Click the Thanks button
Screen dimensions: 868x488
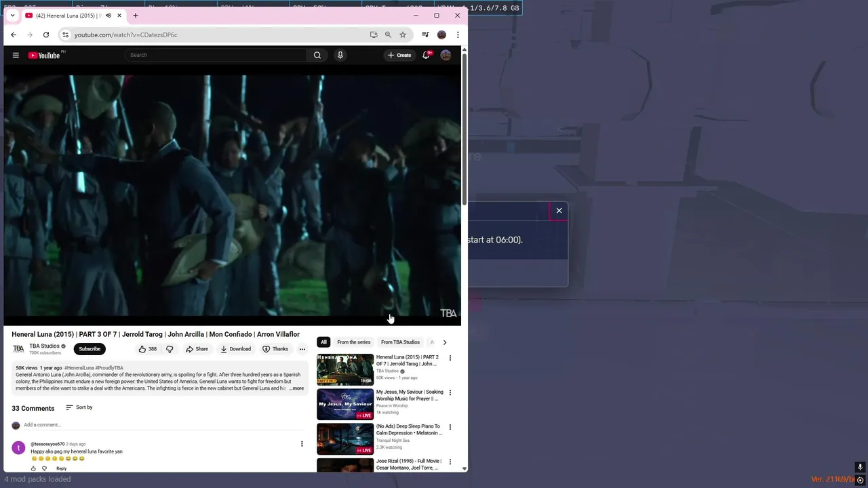(275, 349)
